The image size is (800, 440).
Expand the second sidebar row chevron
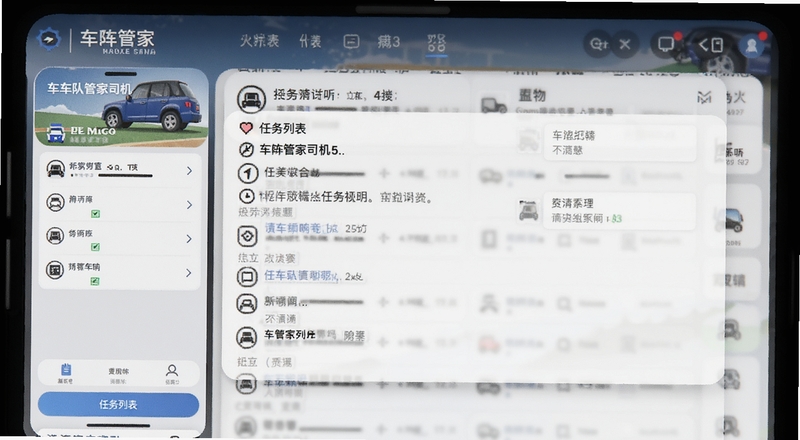[189, 205]
